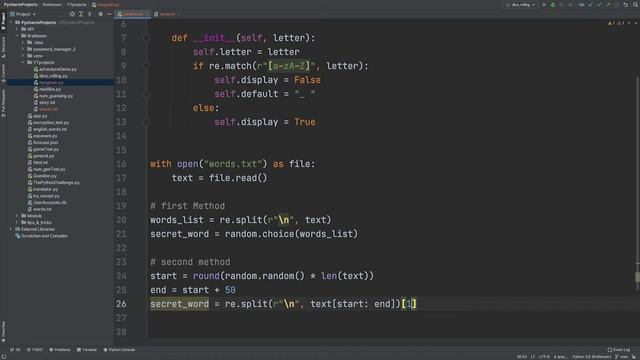Open the dice_rolling run configuration dropdown
Image resolution: width=640 pixels, height=360 pixels.
tap(521, 5)
